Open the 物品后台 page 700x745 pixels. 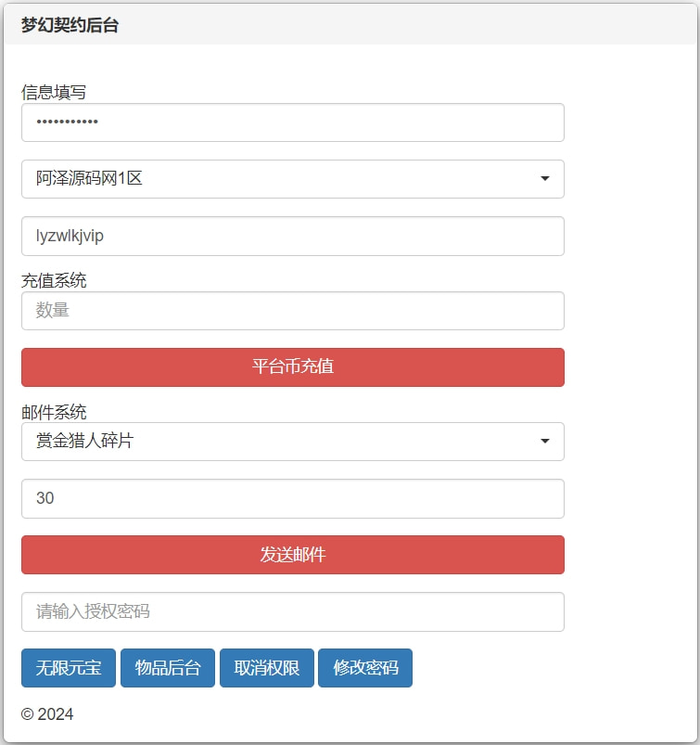[168, 668]
